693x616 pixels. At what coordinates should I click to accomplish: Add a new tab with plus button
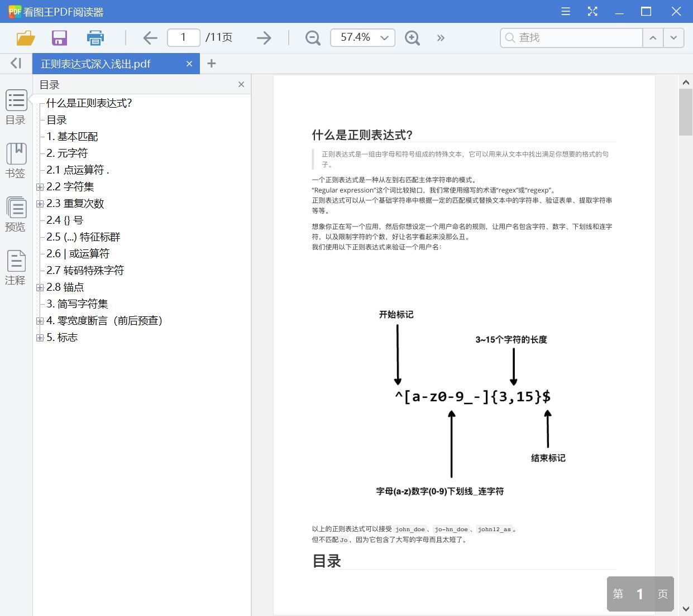point(211,64)
